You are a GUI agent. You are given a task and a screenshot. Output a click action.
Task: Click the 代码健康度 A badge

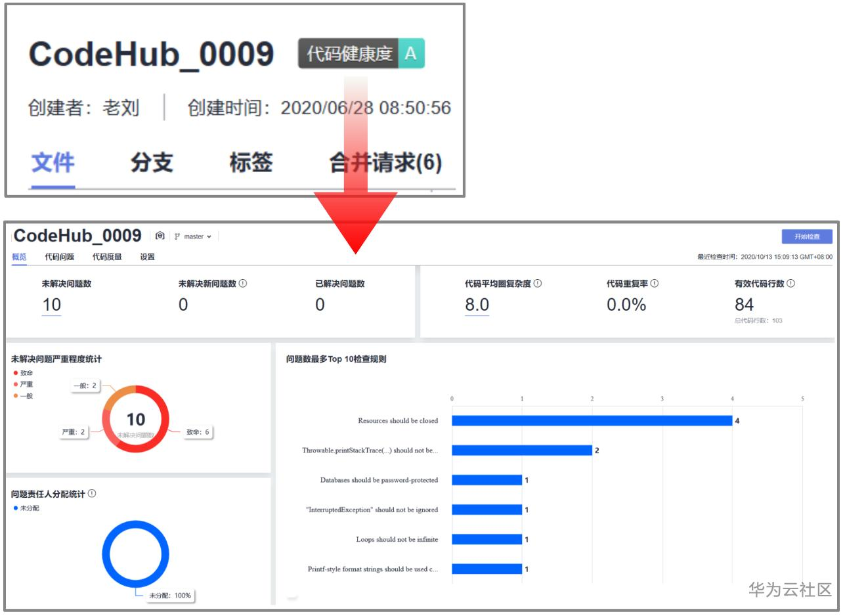point(361,53)
